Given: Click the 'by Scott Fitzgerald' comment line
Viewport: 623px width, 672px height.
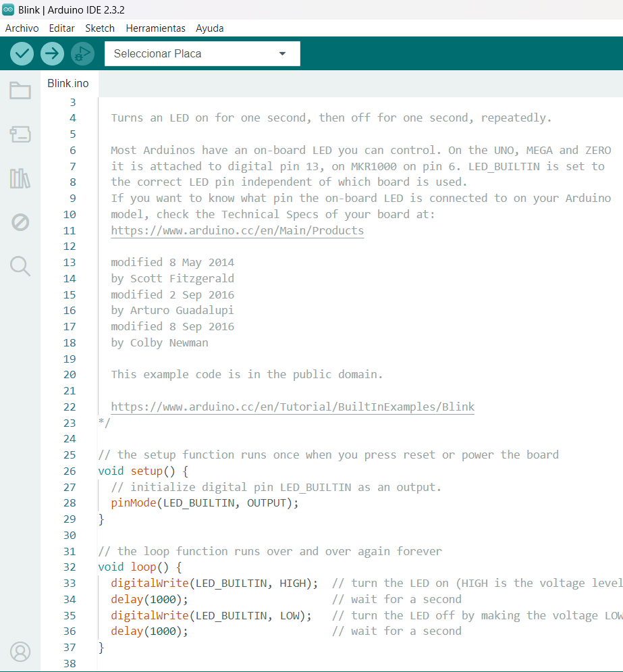Looking at the screenshot, I should pos(173,278).
